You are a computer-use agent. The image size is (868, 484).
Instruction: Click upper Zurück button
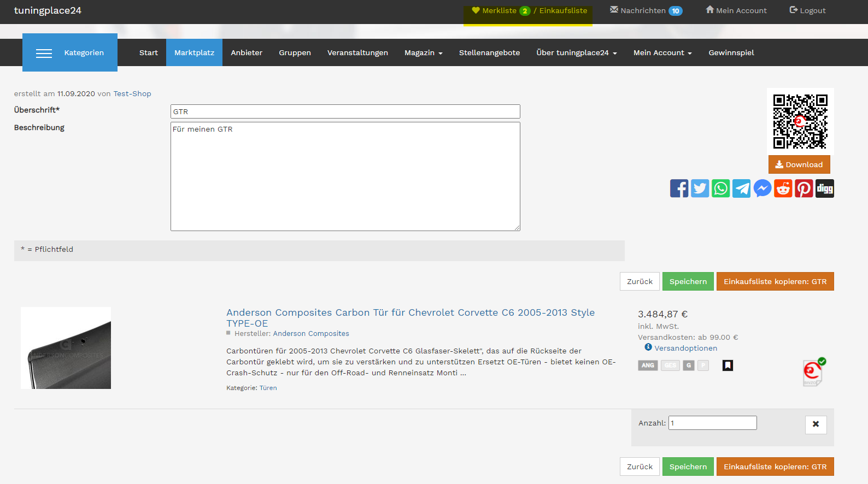[x=640, y=281]
